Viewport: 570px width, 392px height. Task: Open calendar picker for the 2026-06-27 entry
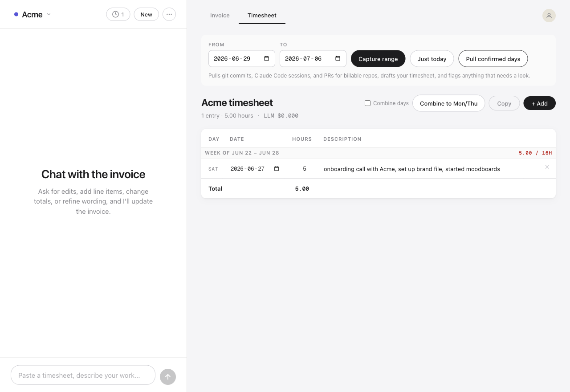(277, 169)
